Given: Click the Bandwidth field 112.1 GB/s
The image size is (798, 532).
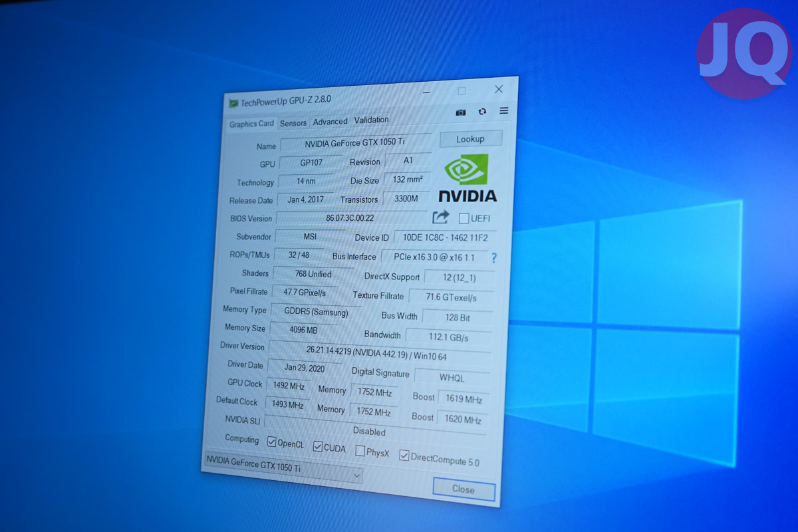Looking at the screenshot, I should coord(449,337).
